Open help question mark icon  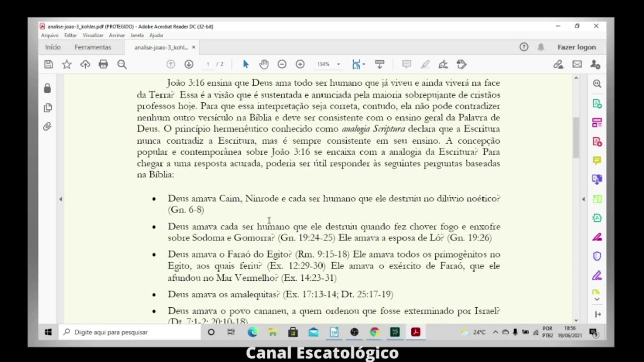[x=524, y=47]
